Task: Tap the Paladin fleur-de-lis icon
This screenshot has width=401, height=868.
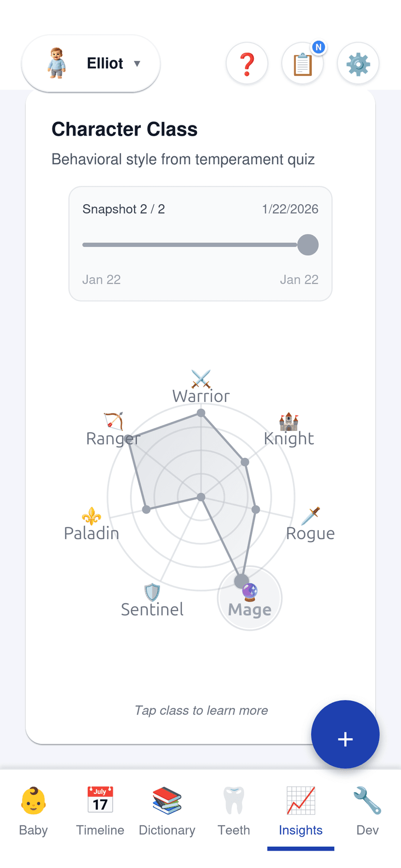Action: pyautogui.click(x=92, y=516)
